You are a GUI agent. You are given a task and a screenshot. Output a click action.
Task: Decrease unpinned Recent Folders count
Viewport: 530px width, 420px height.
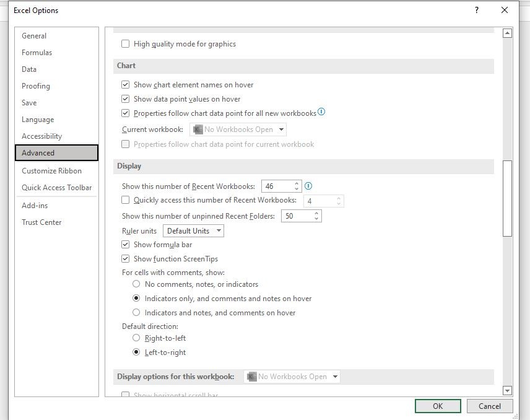tap(316, 219)
